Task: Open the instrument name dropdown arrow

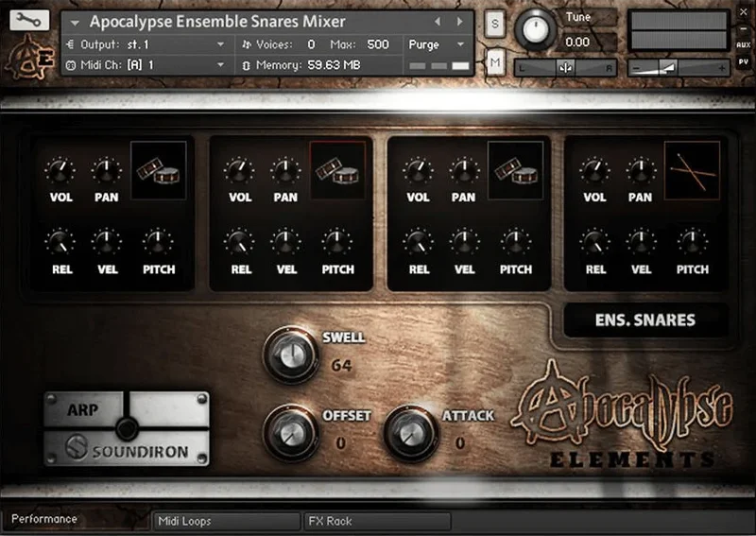Action: coord(75,23)
